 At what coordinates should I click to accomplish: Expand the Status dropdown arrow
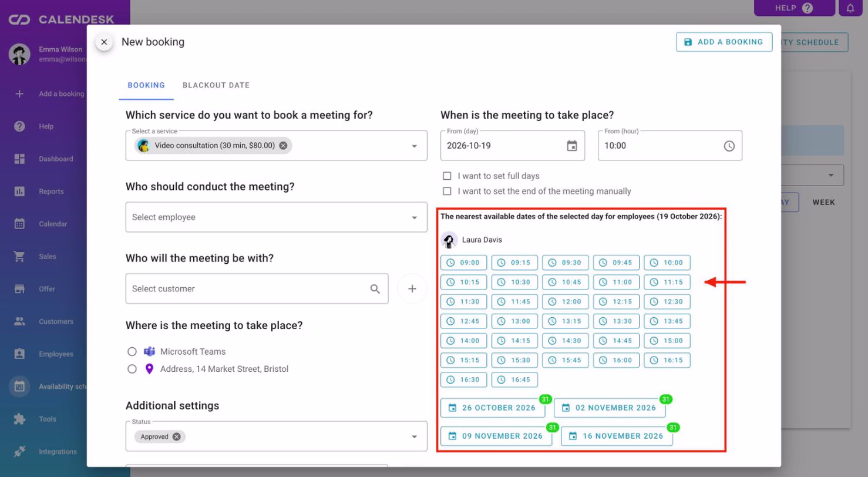(x=414, y=436)
